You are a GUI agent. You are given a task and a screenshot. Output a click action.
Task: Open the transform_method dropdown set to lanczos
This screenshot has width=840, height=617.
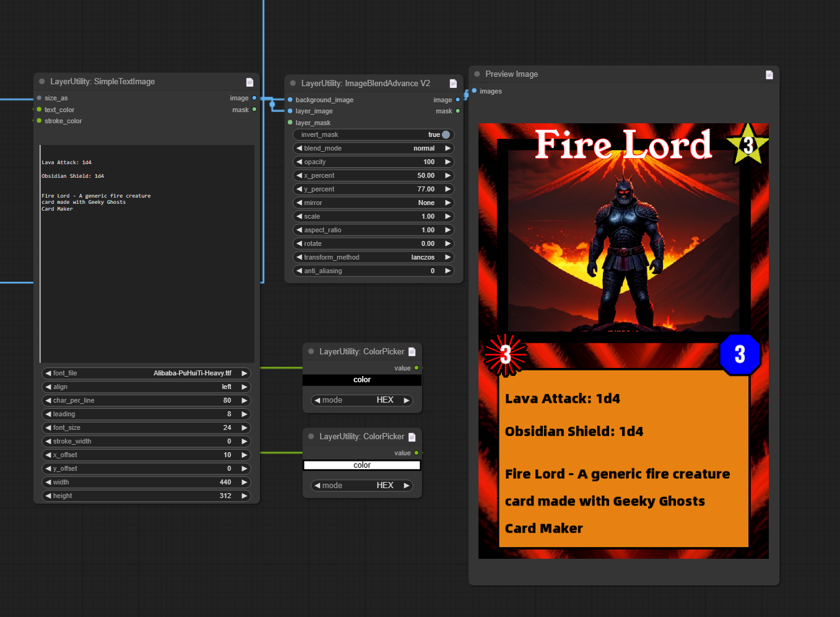[373, 258]
